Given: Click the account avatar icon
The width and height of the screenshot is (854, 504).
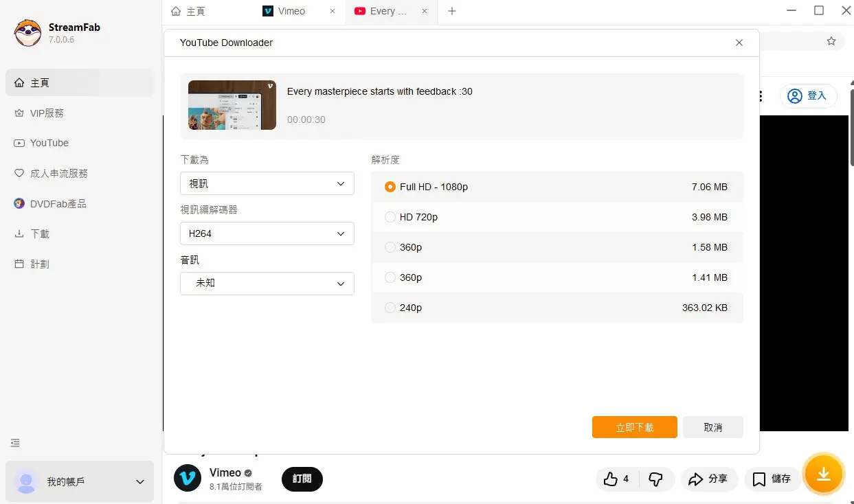Looking at the screenshot, I should click(26, 482).
